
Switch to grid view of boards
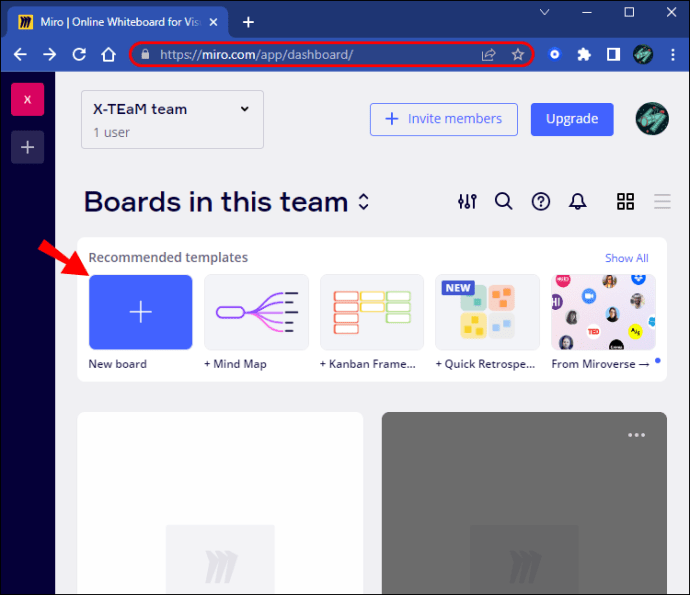pyautogui.click(x=625, y=202)
